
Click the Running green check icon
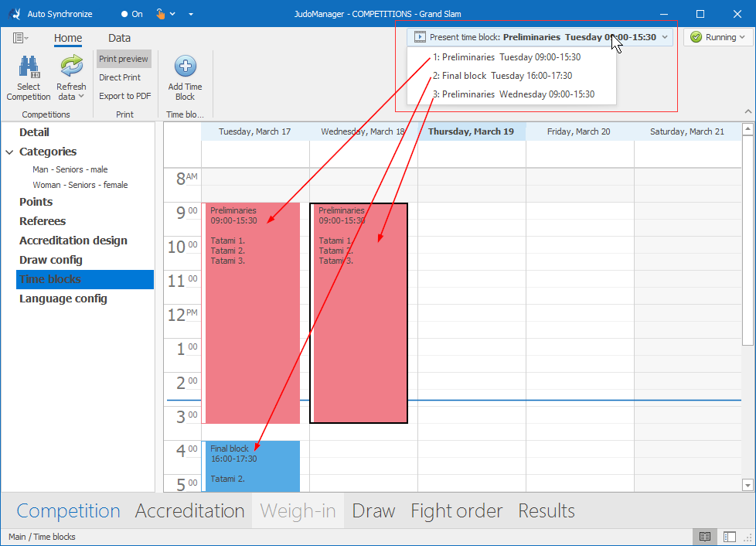tap(696, 37)
